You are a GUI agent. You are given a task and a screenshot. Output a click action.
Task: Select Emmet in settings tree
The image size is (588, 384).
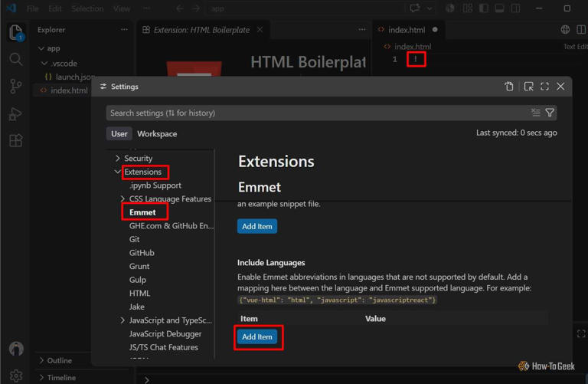tap(142, 212)
